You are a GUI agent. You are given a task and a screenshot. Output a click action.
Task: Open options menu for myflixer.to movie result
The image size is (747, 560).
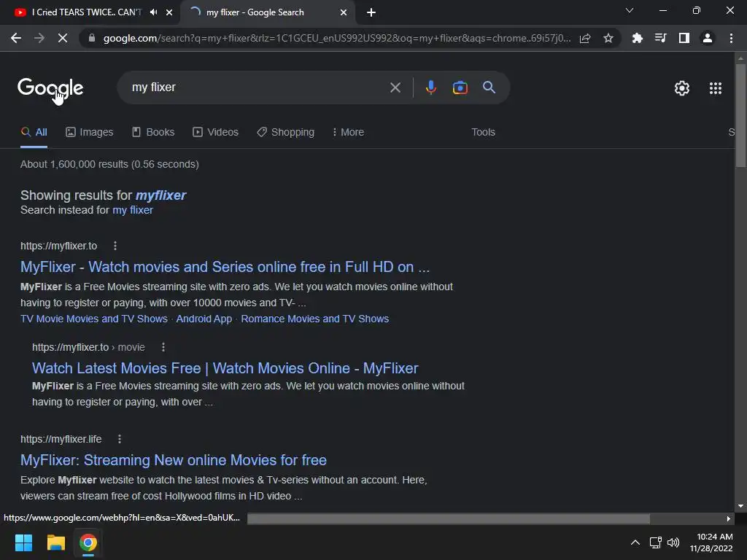click(x=163, y=347)
